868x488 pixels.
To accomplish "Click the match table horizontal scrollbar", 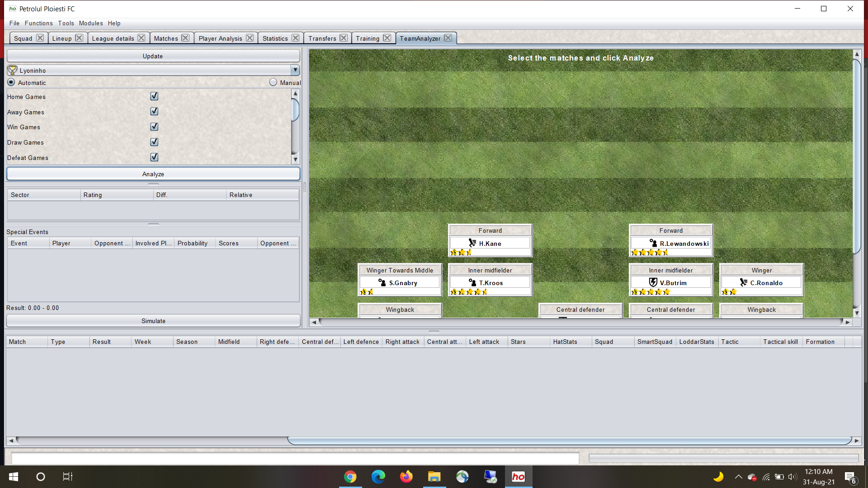I will tap(570, 441).
